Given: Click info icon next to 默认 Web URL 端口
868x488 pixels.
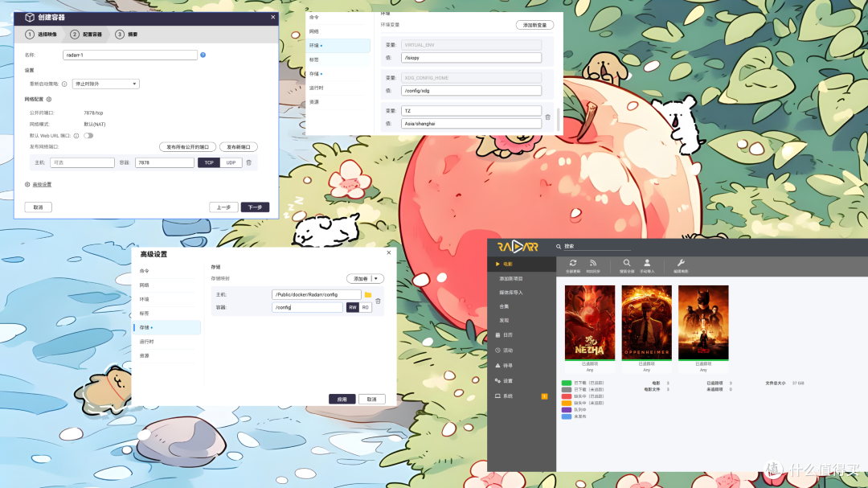Looking at the screenshot, I should pos(76,136).
